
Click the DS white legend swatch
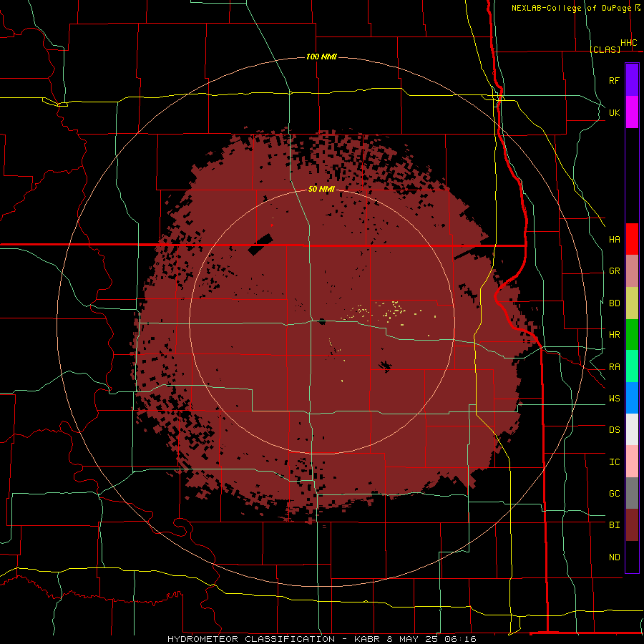click(632, 429)
